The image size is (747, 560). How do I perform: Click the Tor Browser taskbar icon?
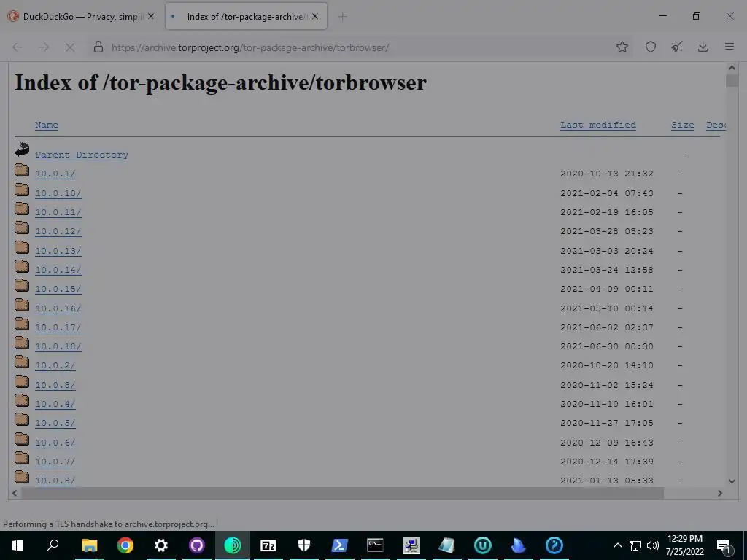[233, 545]
